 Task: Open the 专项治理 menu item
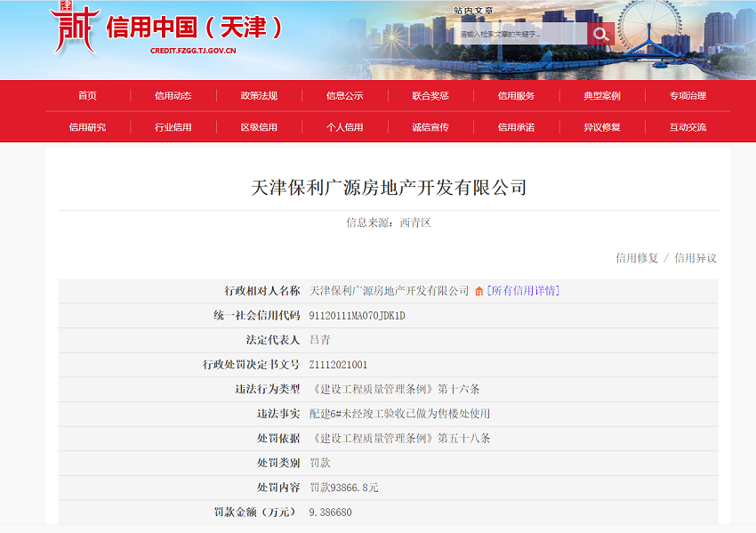coord(688,96)
